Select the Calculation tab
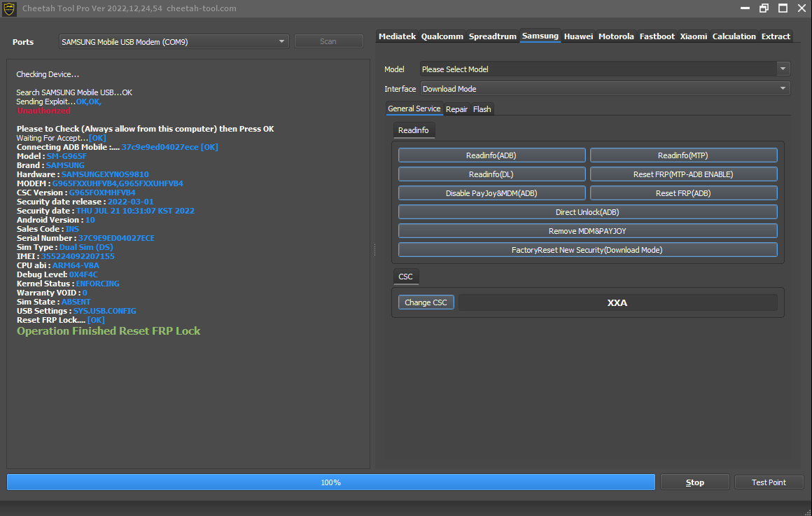Image resolution: width=812 pixels, height=516 pixels. click(x=734, y=36)
